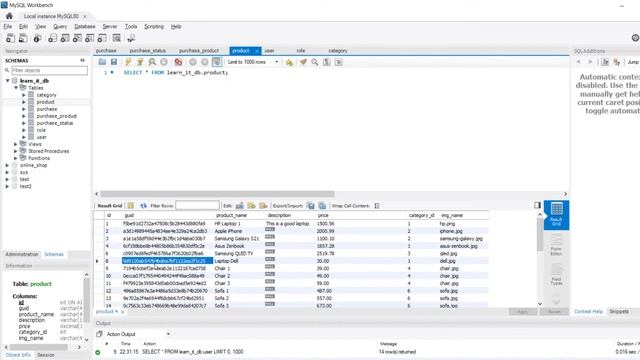The image size is (640, 360).
Task: Toggle Wrap Cell Content icon
Action: [x=377, y=206]
